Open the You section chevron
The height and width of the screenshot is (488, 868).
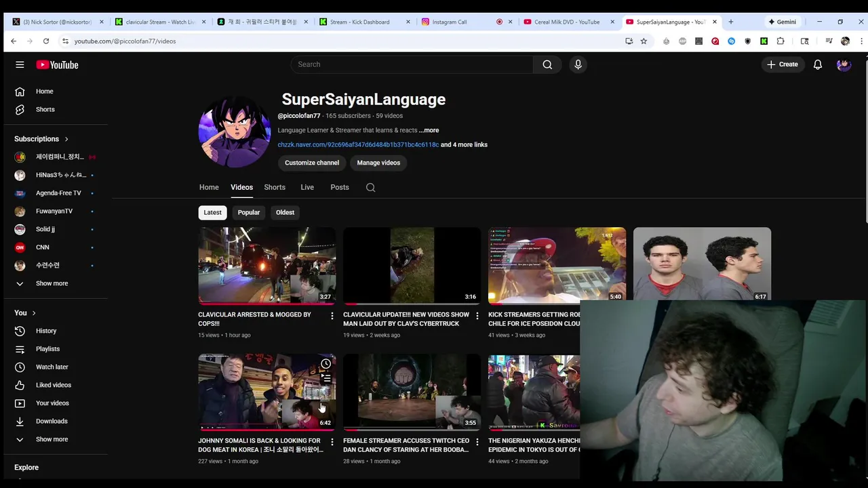(33, 313)
